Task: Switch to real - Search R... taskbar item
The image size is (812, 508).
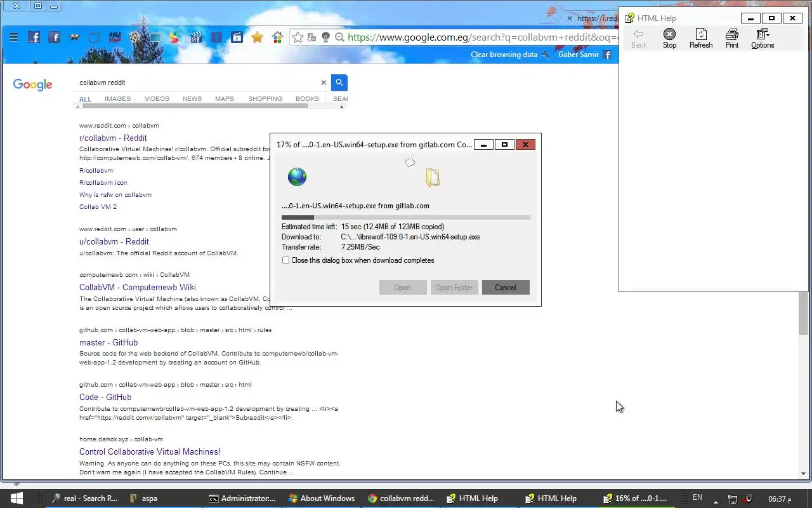Action: coord(84,498)
